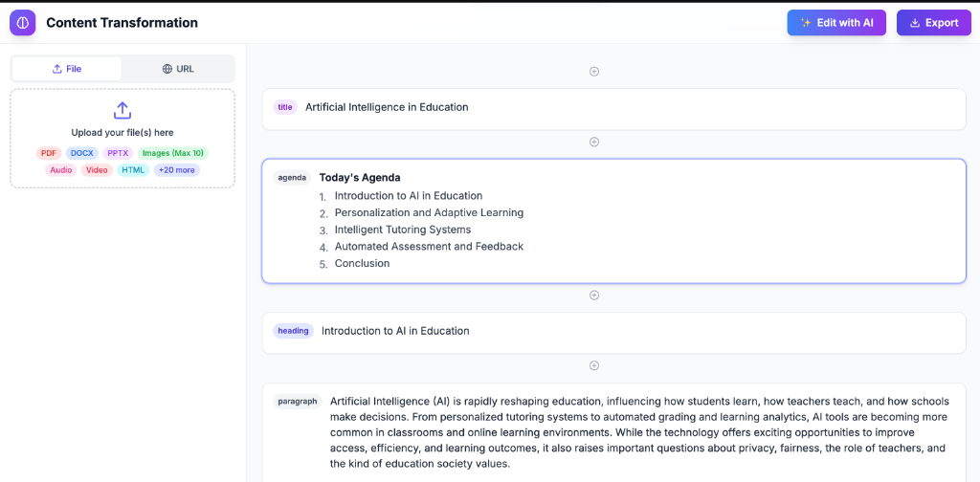Open Edit with AI
Viewport: 980px width, 482px height.
coord(836,23)
